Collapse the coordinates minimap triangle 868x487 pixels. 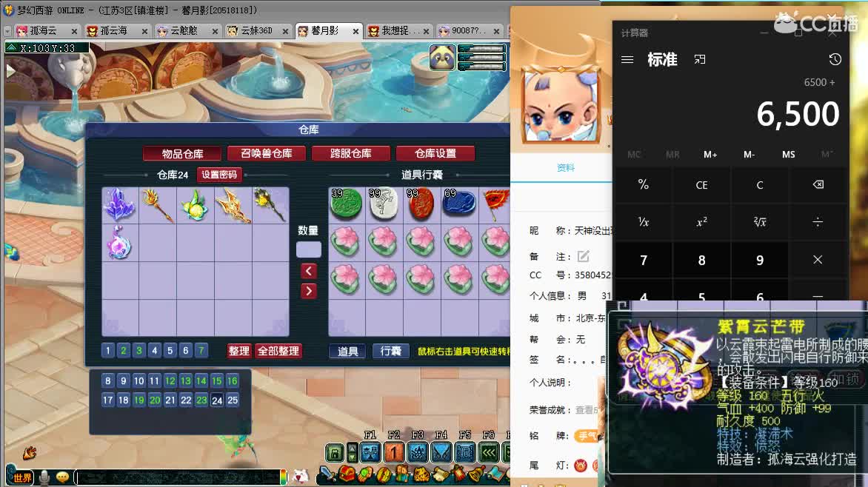[11, 48]
